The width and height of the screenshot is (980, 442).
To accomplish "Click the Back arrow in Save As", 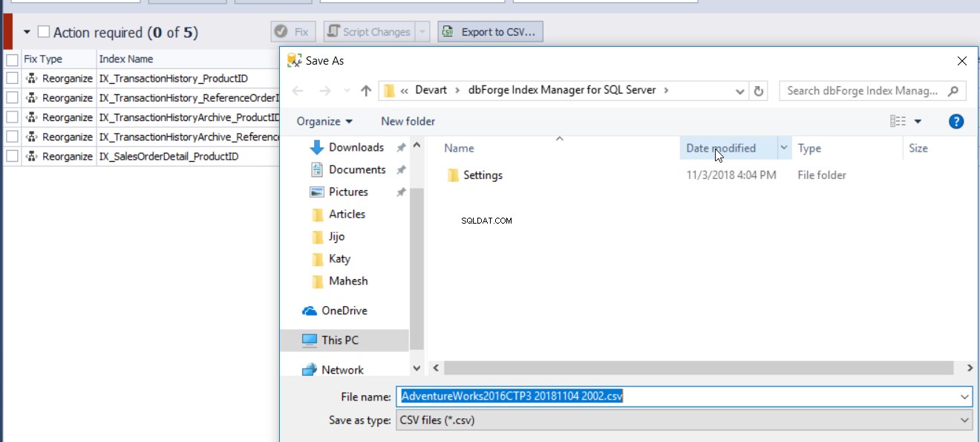I will [298, 91].
